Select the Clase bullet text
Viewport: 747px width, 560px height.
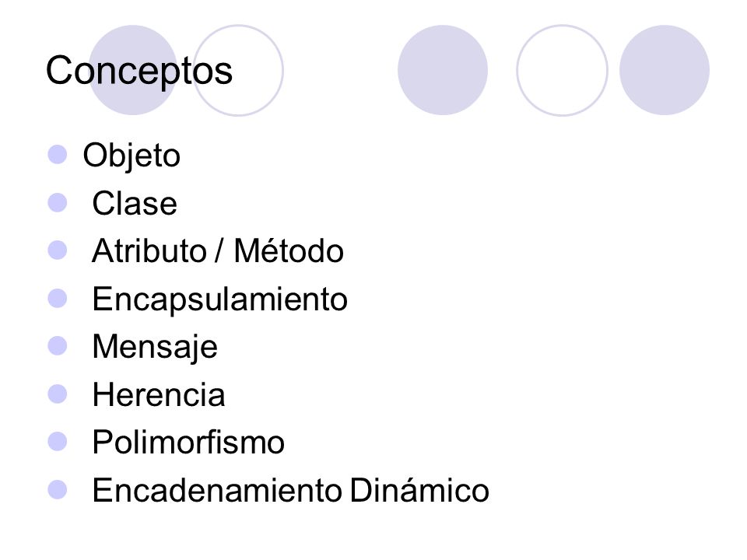(135, 203)
